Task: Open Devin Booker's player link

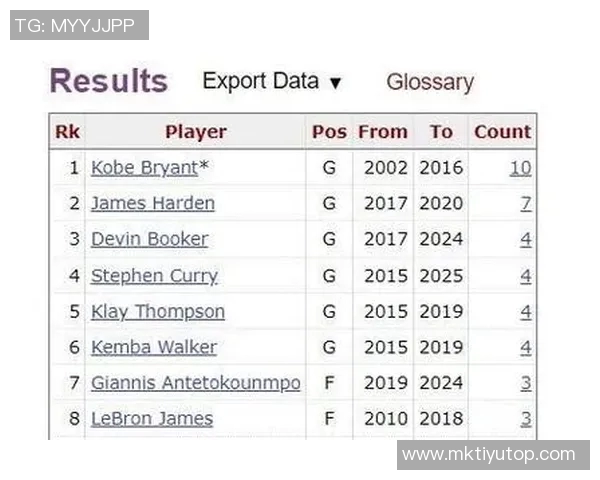Action: pyautogui.click(x=150, y=240)
